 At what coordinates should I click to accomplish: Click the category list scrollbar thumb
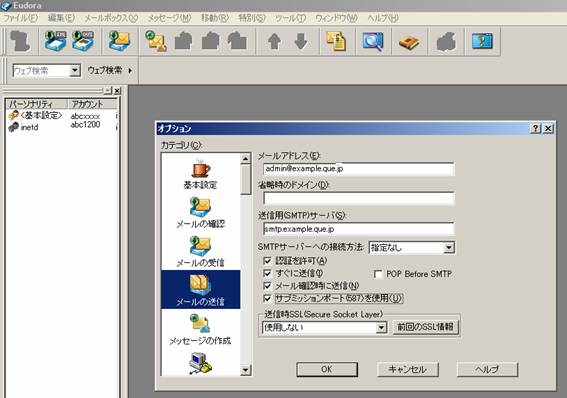point(246,180)
